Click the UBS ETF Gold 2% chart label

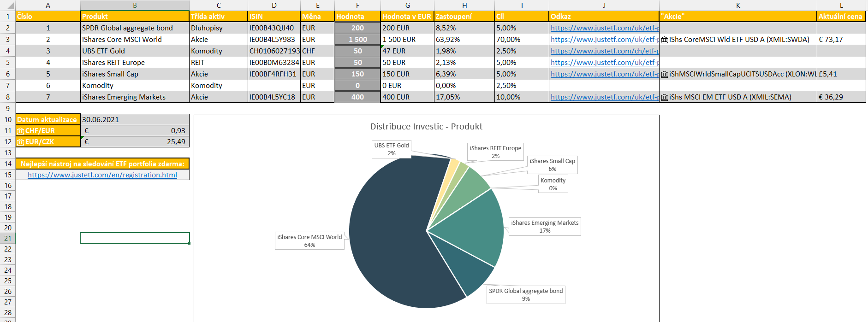392,149
